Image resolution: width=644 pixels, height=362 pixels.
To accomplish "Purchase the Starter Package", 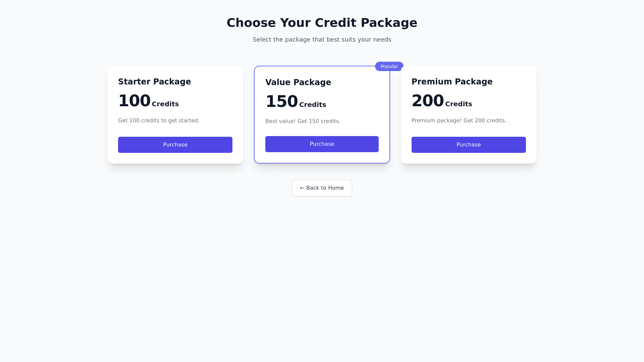I will pyautogui.click(x=175, y=145).
